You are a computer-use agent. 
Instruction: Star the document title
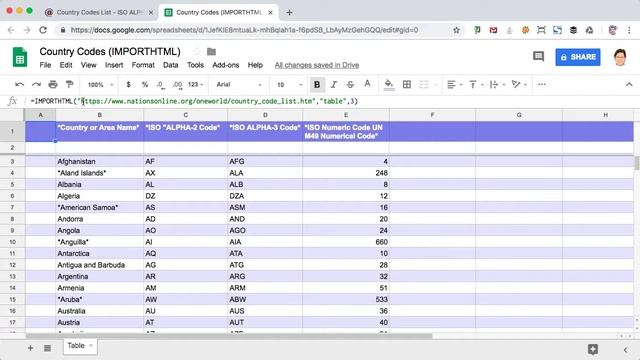pyautogui.click(x=197, y=51)
